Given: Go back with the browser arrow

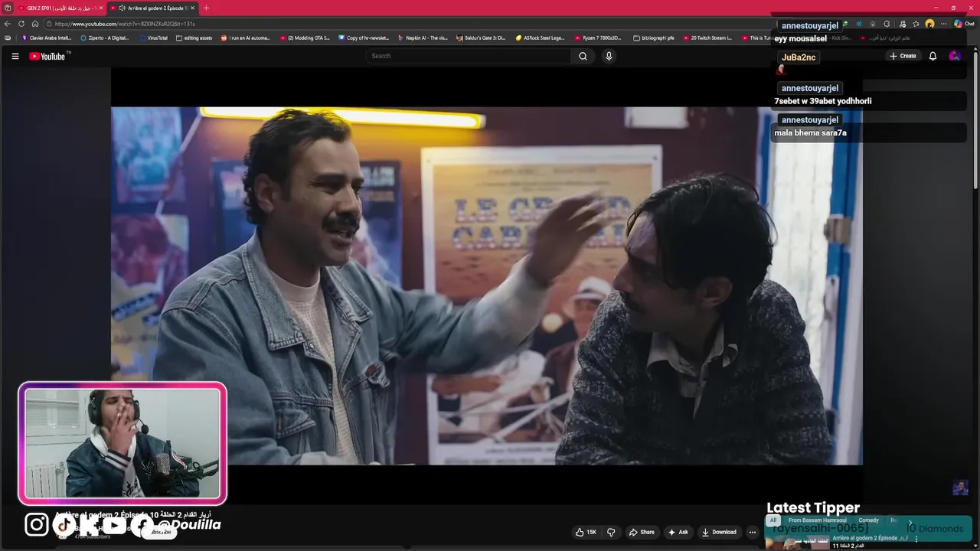Looking at the screenshot, I should [x=8, y=24].
